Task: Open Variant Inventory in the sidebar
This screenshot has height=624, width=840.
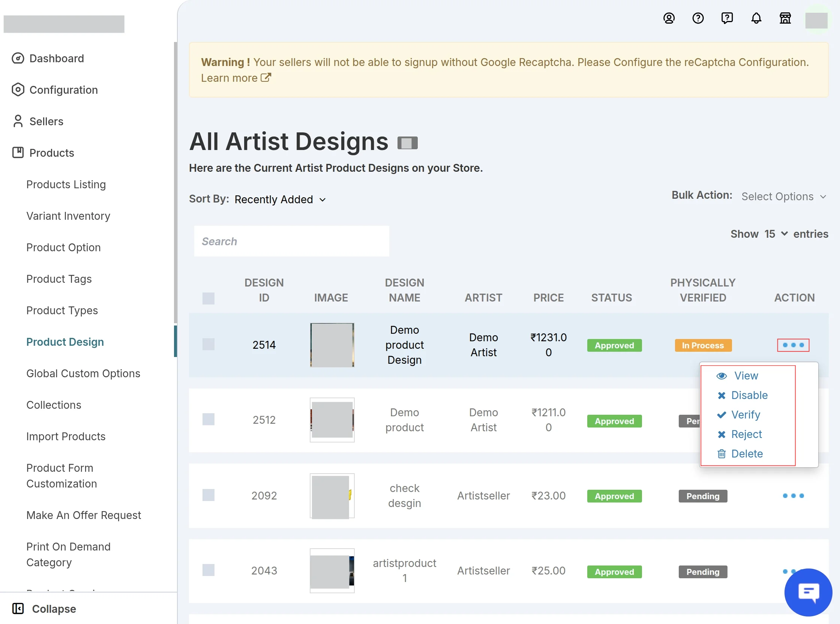Action: pos(68,216)
